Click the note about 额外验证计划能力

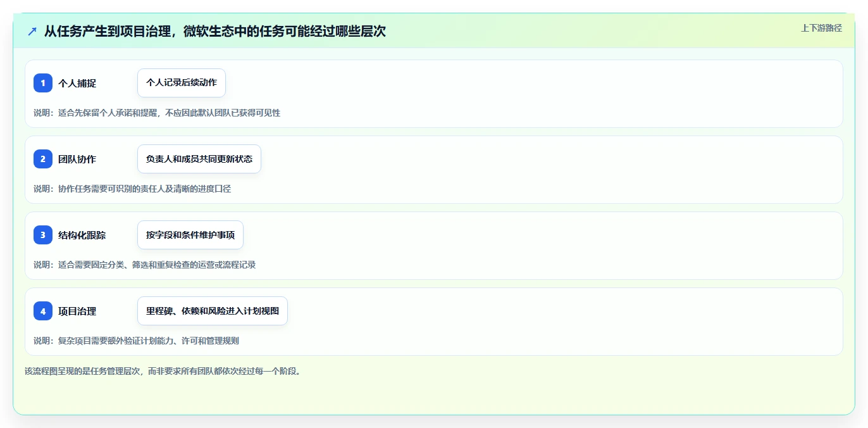[x=136, y=341]
